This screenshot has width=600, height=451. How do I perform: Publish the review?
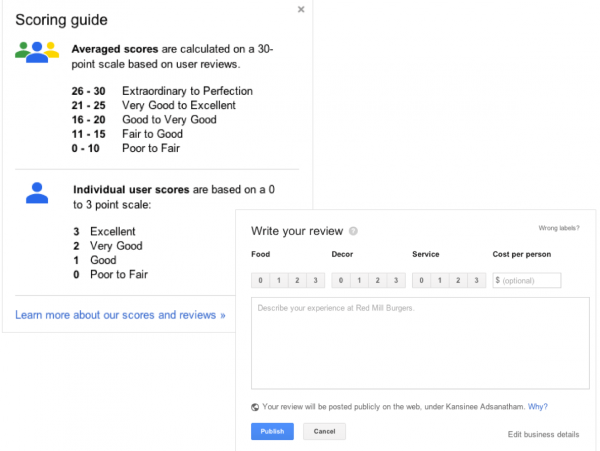[x=272, y=431]
